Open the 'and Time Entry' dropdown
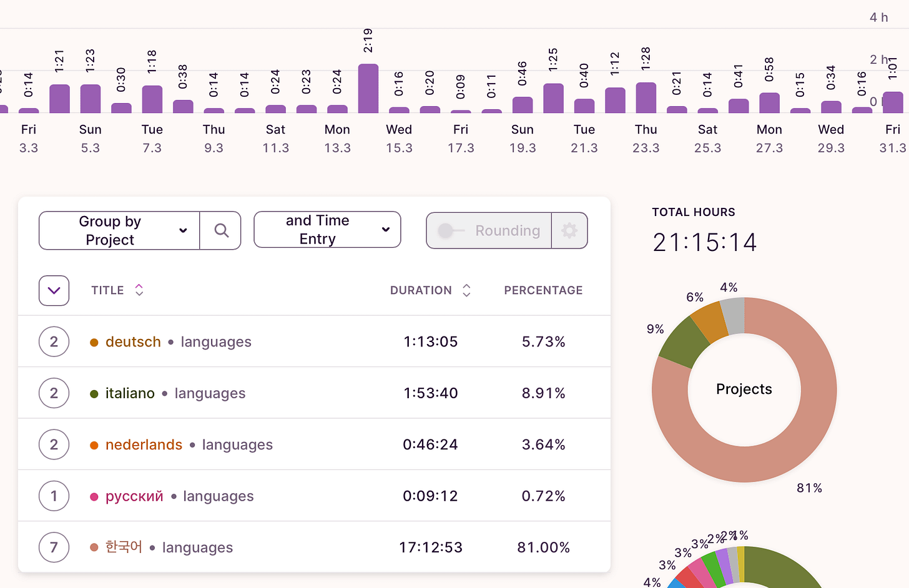The height and width of the screenshot is (588, 909). tap(327, 230)
